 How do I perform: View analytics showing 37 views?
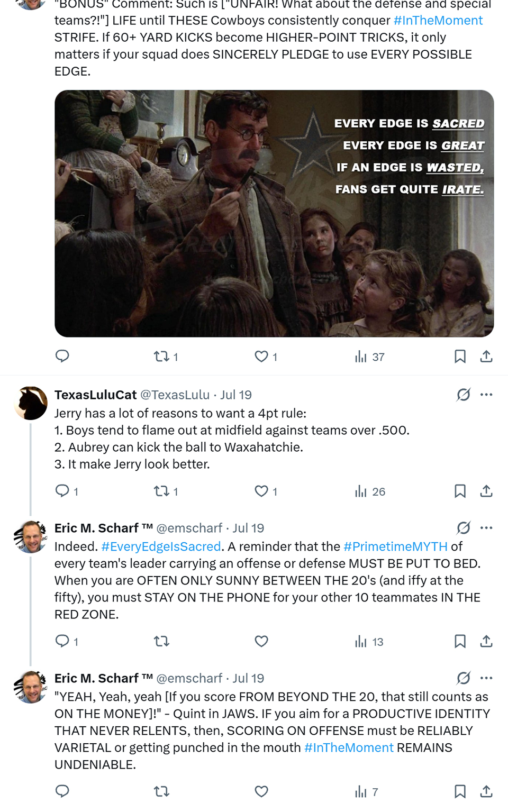[369, 357]
